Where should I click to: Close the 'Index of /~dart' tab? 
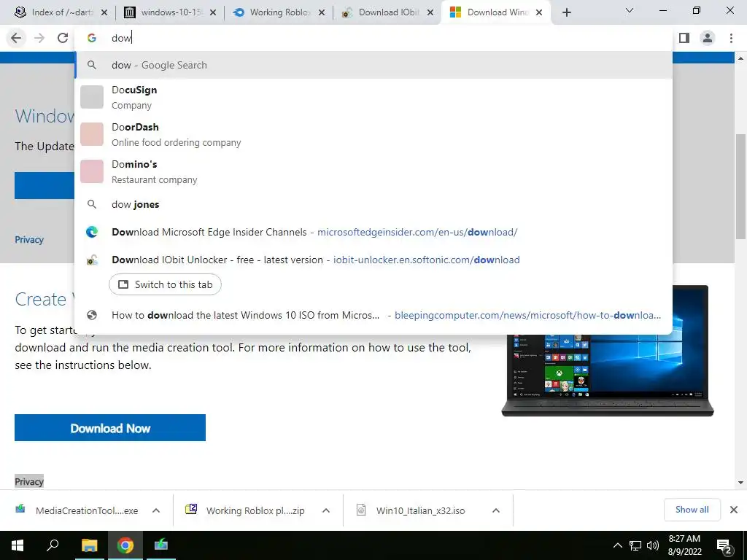pos(104,12)
